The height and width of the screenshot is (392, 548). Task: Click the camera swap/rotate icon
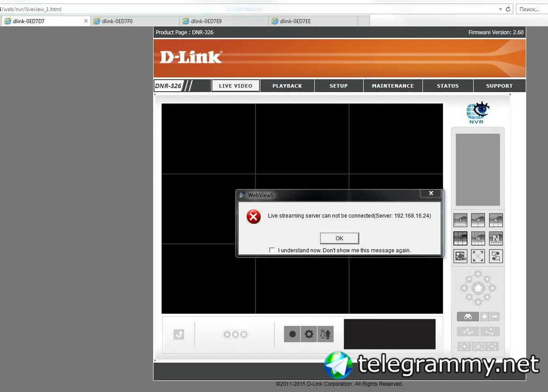tap(496, 256)
